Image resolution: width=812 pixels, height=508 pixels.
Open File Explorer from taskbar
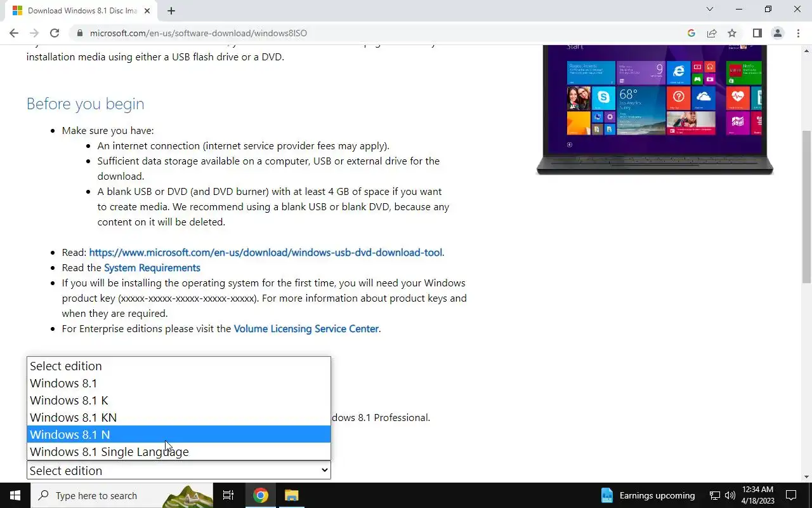[291, 495]
